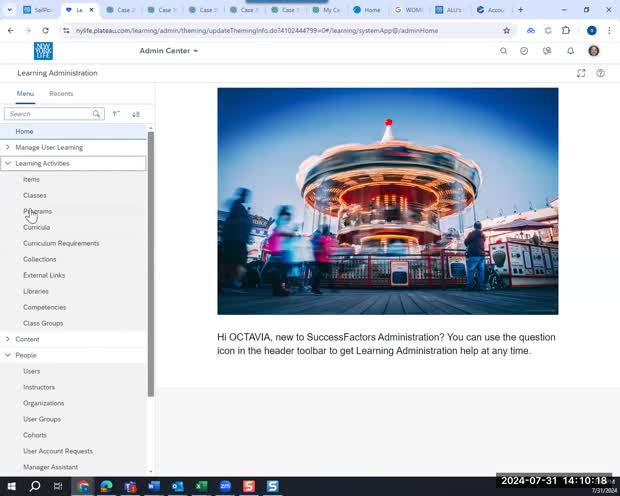
Task: Open User Account Requests entry
Action: (58, 451)
